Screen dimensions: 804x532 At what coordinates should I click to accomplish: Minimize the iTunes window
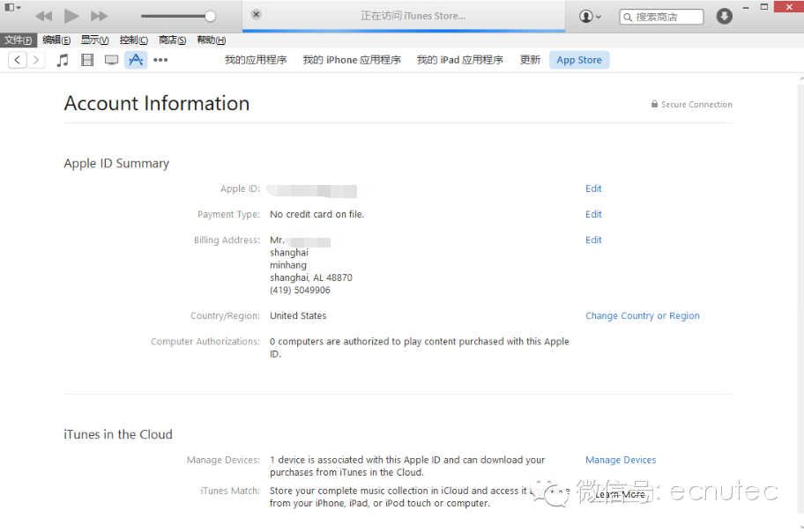[x=746, y=7]
